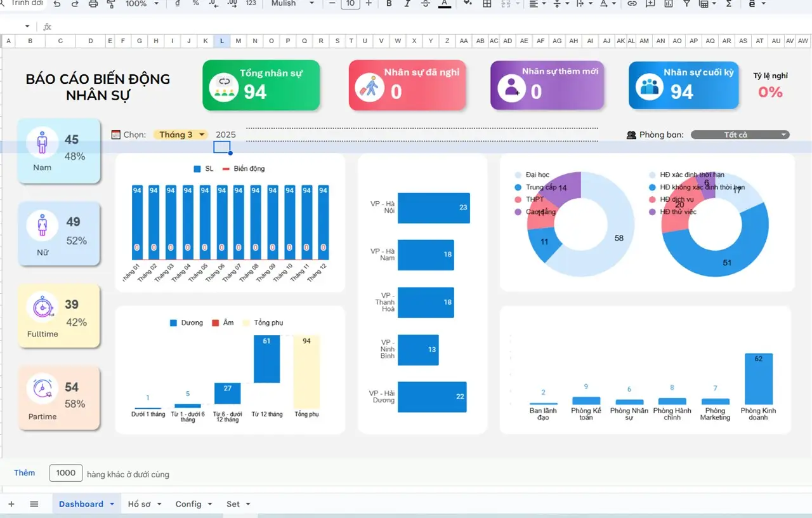The width and height of the screenshot is (812, 518).
Task: Format the cell as percent
Action: 195,4
